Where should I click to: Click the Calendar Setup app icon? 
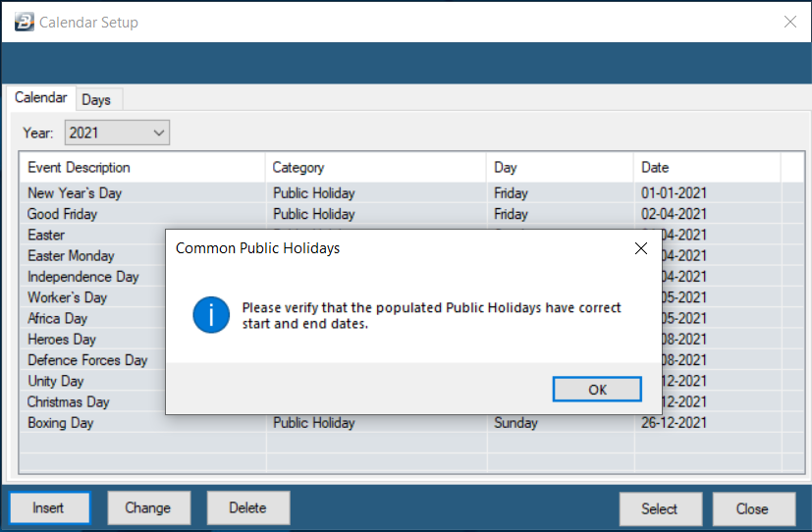tap(24, 22)
